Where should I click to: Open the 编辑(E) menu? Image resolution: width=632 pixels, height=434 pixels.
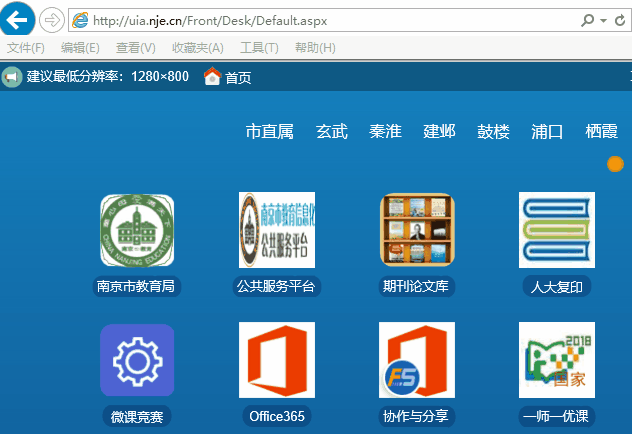(x=80, y=48)
